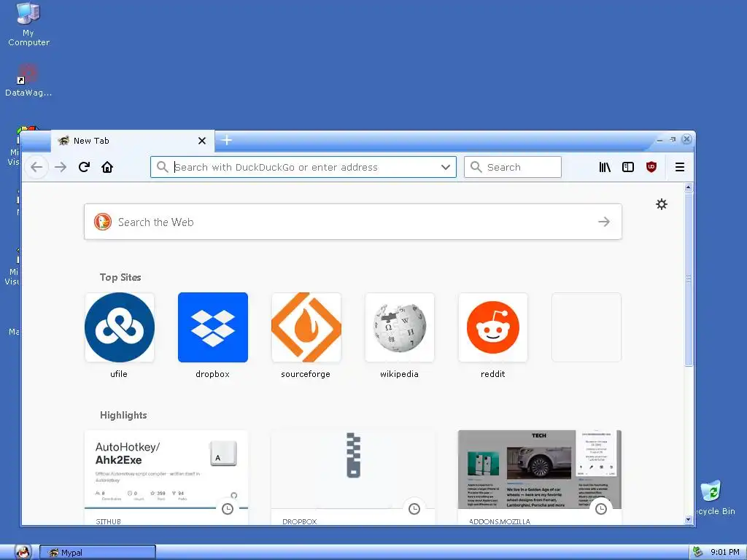The width and height of the screenshot is (747, 560).
Task: Click the magnifier in the Search box
Action: tap(476, 167)
